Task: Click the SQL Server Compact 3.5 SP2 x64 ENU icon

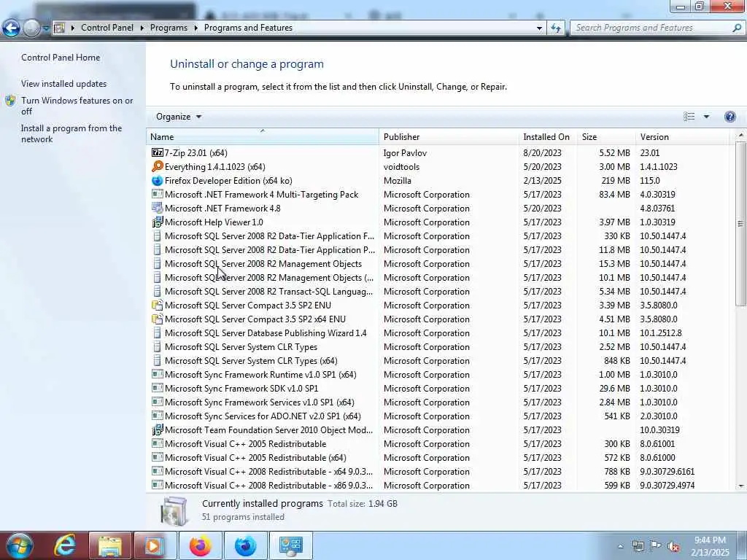Action: point(158,319)
